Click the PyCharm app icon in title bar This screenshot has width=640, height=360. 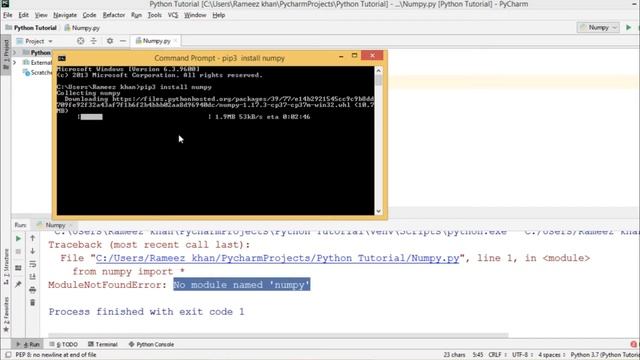[5, 4]
